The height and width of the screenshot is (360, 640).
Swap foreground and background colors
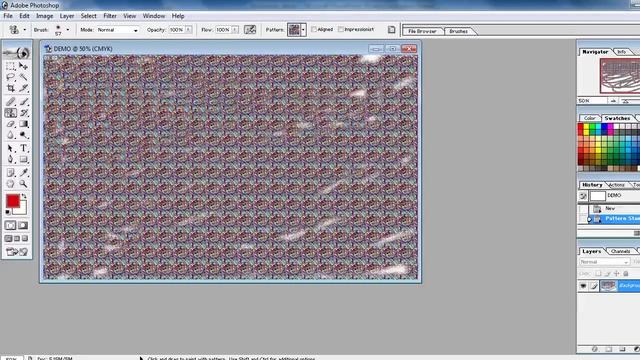(24, 196)
